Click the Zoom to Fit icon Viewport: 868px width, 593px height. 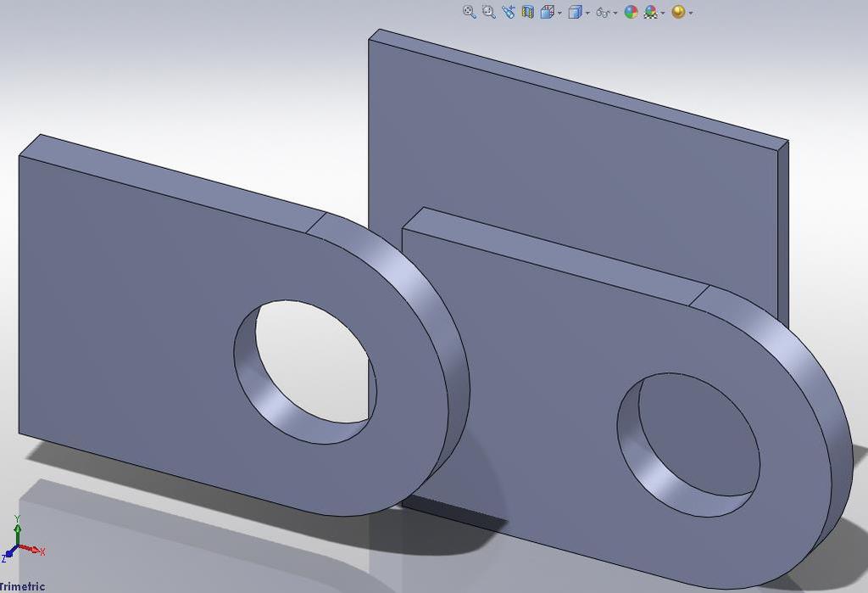469,12
